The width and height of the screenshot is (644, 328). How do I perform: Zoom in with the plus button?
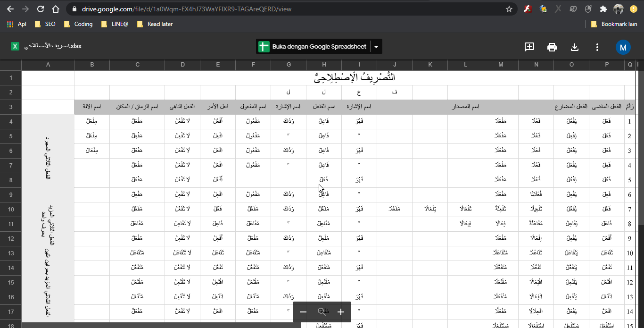click(341, 312)
